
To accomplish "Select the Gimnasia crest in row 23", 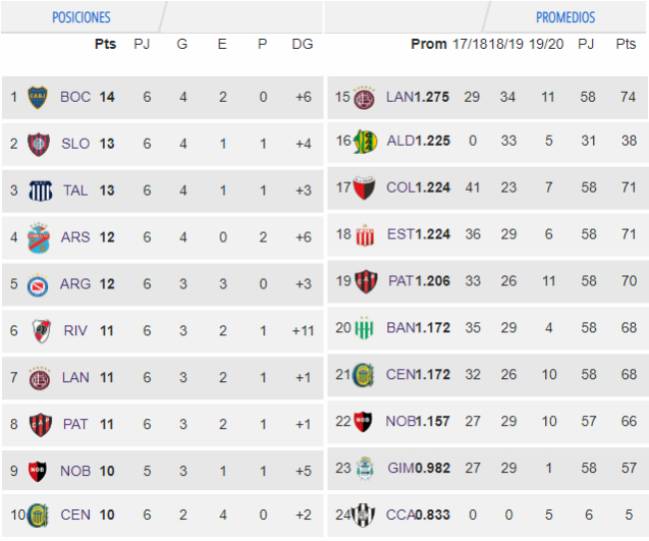I will (365, 468).
